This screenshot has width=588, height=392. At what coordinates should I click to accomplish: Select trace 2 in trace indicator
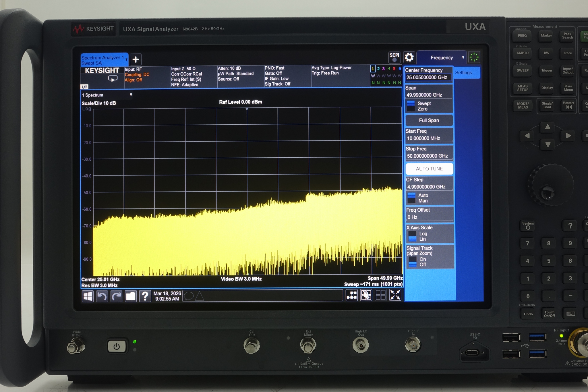point(378,69)
